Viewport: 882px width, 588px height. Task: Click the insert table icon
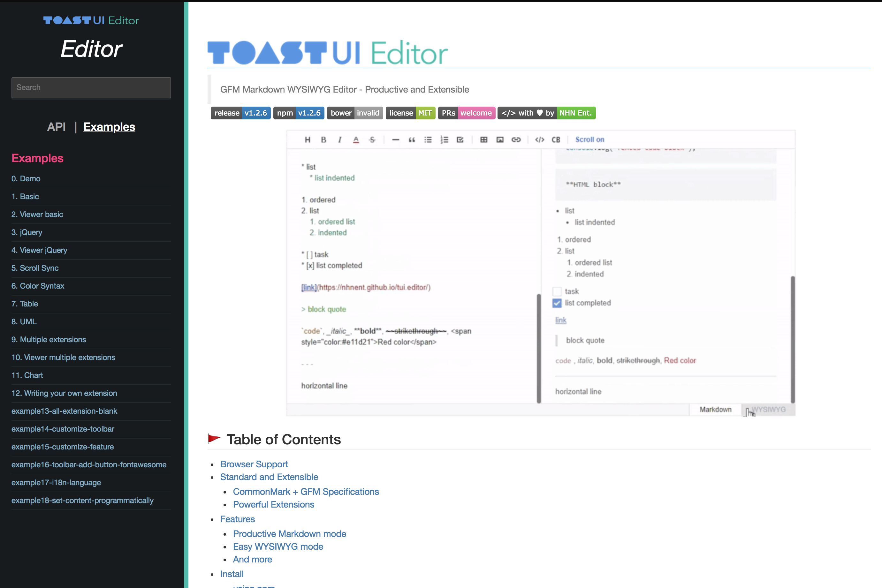483,139
